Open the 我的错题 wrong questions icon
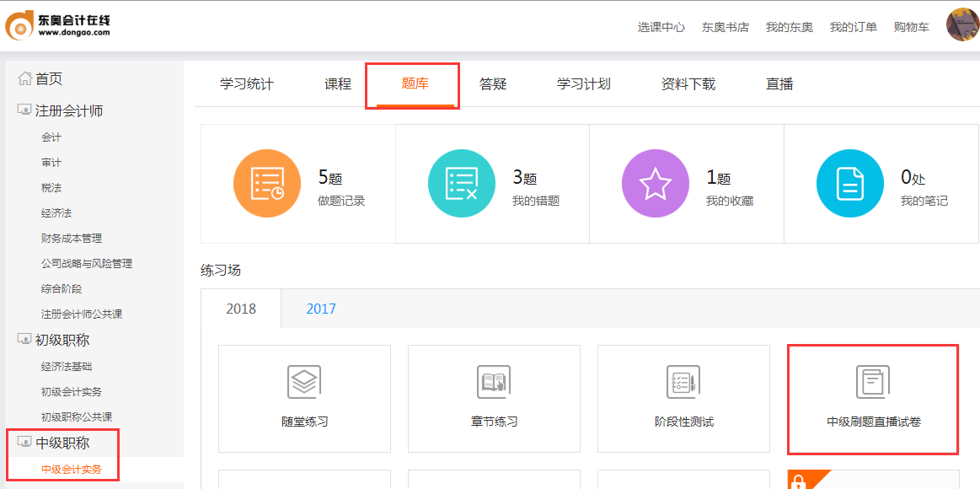The height and width of the screenshot is (489, 980). 462,183
